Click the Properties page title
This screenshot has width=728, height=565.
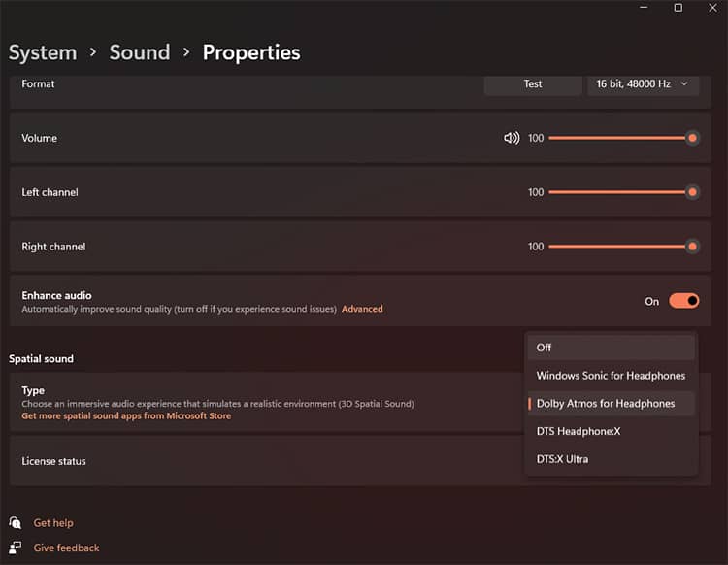coord(251,52)
